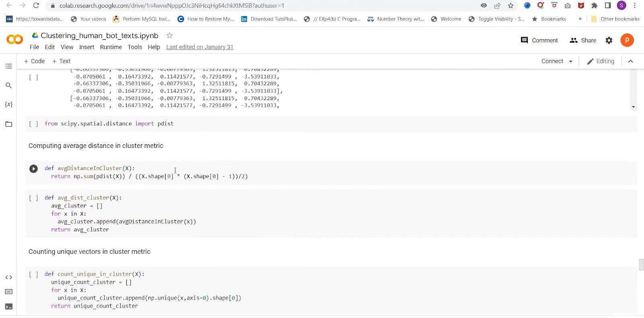Open the Insert menu
The width and height of the screenshot is (644, 318).
coord(87,47)
